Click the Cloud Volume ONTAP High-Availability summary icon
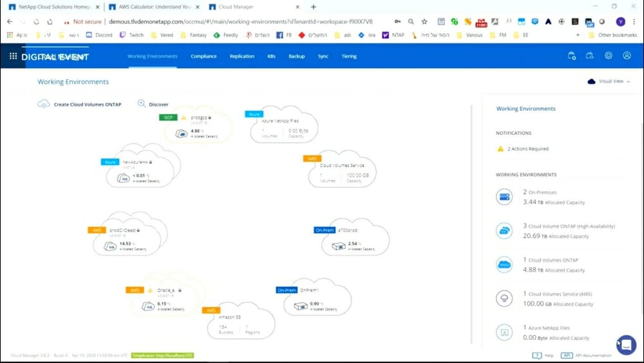 pyautogui.click(x=504, y=231)
